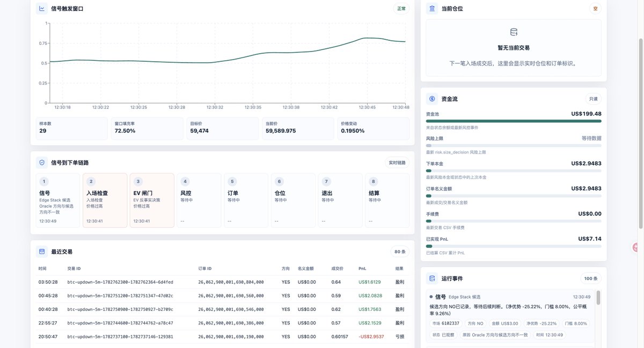Click the 100 条 events badge
Viewport: 644px width, 348px height.
coord(591,279)
